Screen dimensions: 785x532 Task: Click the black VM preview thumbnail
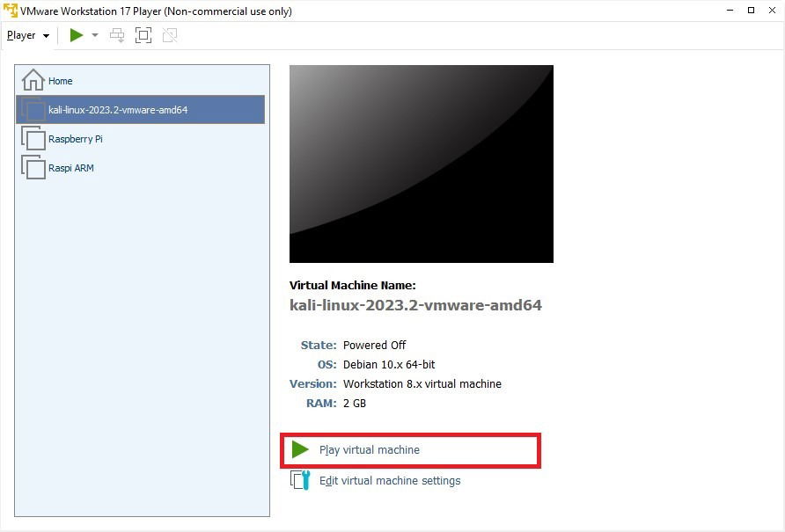421,163
